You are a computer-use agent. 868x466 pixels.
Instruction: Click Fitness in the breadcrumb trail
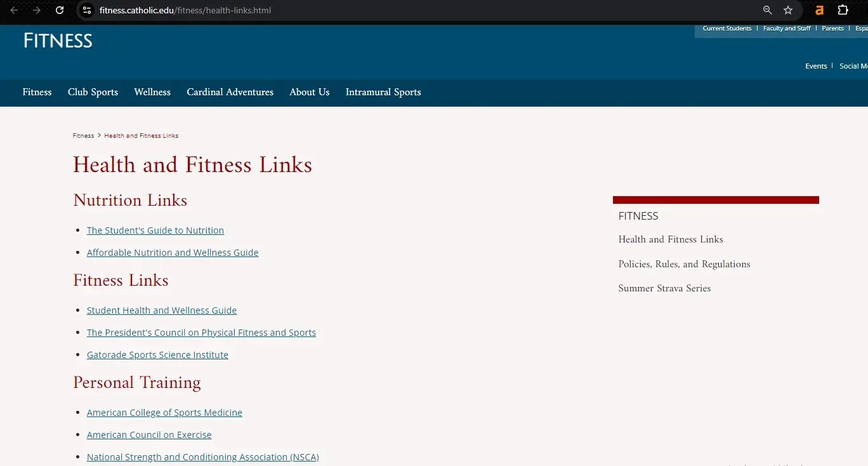[x=83, y=136]
